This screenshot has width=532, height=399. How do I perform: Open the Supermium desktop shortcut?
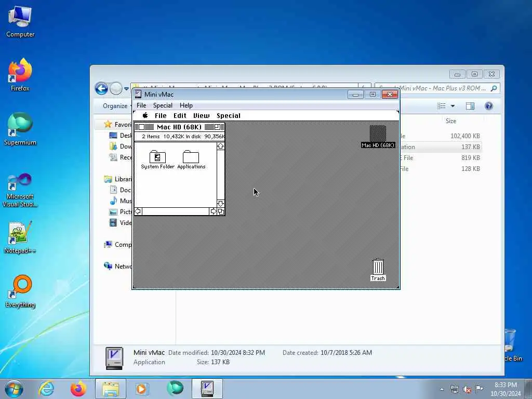tap(20, 129)
